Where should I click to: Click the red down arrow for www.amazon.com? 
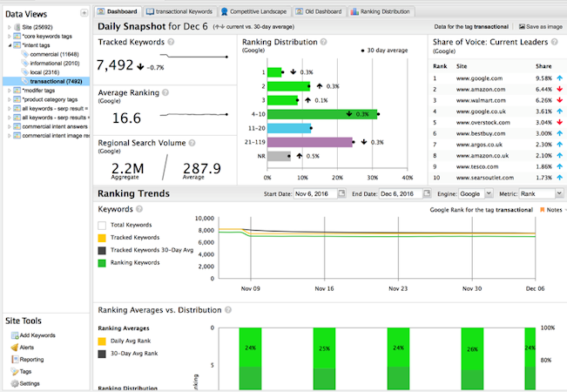pos(560,90)
